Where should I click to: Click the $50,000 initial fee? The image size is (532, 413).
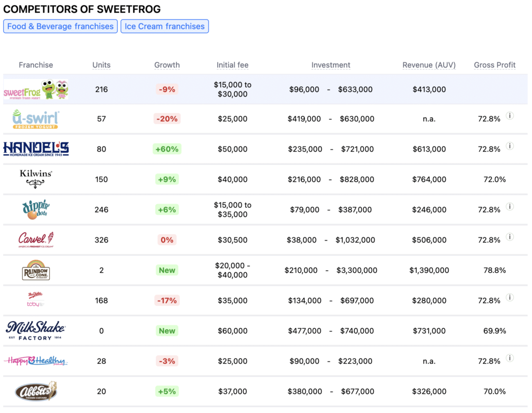[x=232, y=149]
